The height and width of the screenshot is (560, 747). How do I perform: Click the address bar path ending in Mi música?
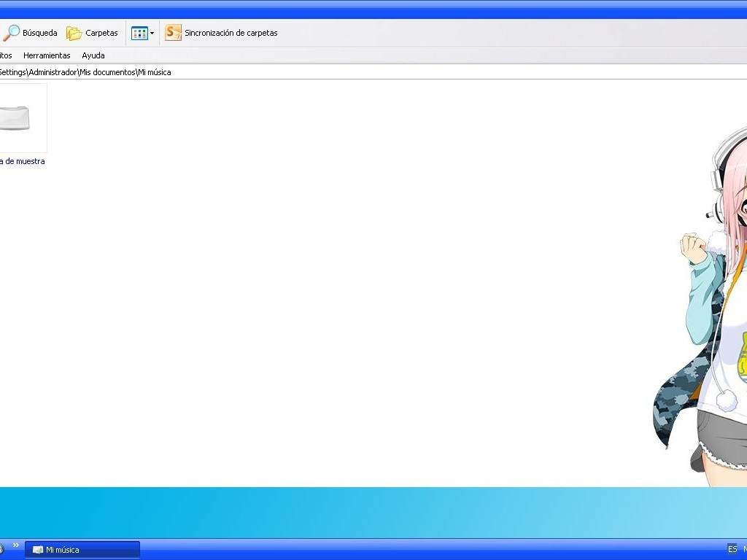pyautogui.click(x=85, y=72)
